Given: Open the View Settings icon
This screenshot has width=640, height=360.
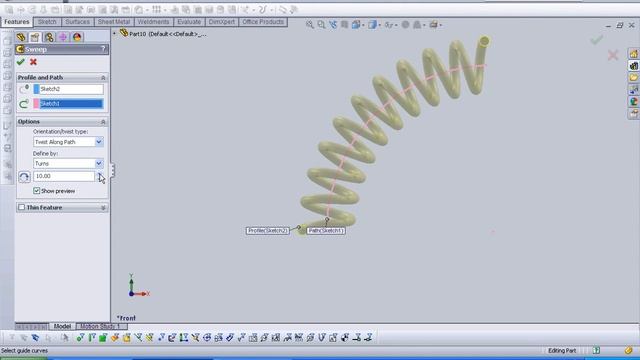Looking at the screenshot, I should (x=433, y=25).
